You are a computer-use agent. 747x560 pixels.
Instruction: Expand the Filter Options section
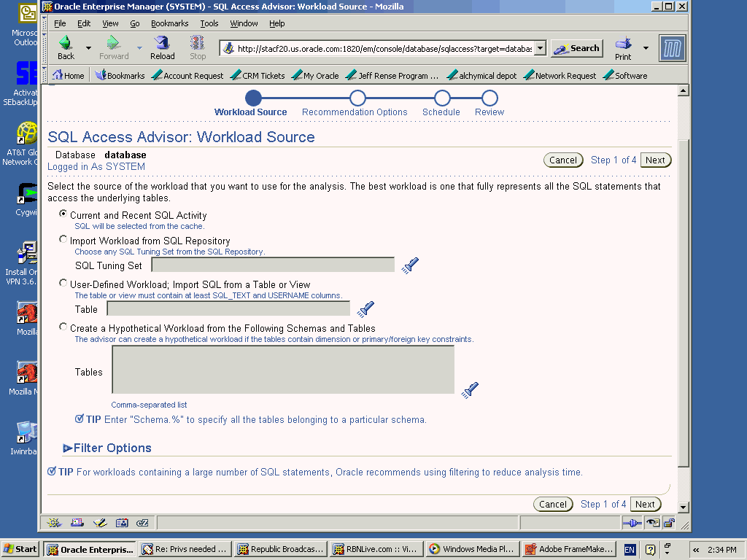[68, 448]
